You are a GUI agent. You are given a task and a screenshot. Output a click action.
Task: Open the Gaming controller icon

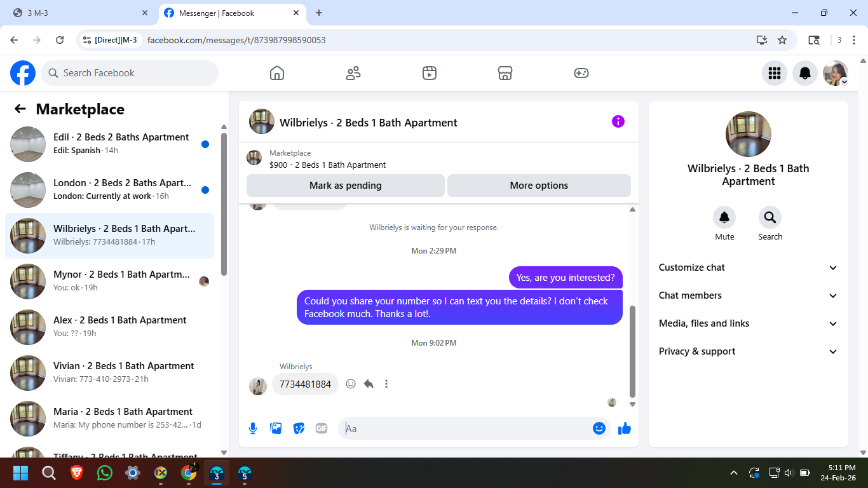coord(581,73)
